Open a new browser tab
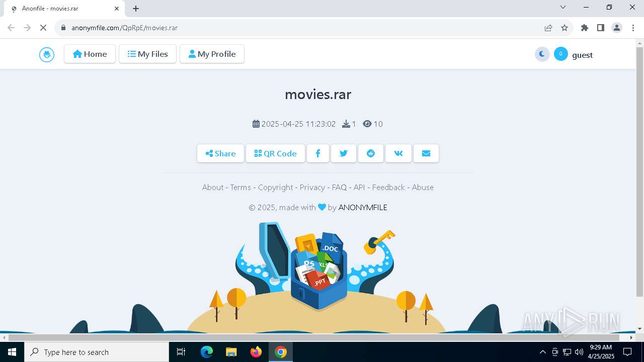The width and height of the screenshot is (644, 362). (136, 9)
